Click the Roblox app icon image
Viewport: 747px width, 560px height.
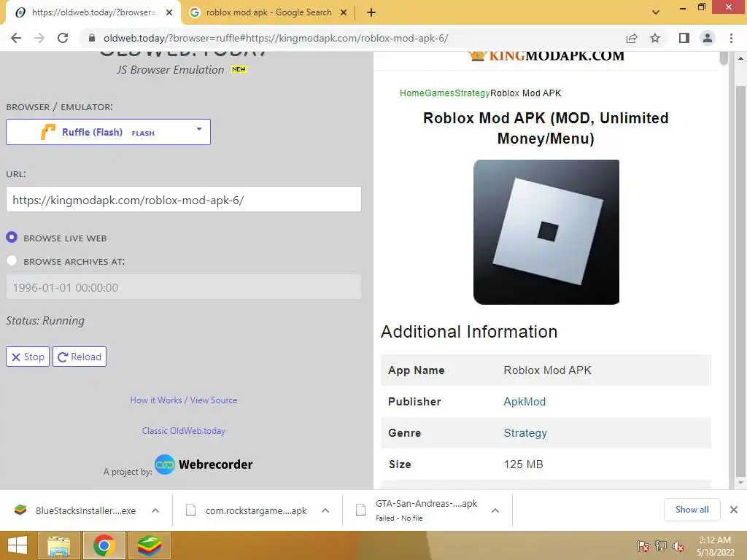click(546, 232)
